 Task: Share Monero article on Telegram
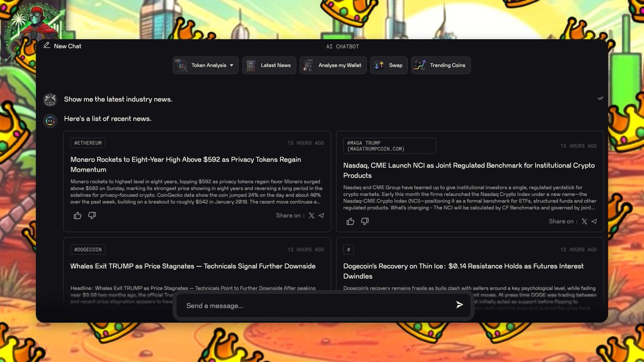(321, 216)
